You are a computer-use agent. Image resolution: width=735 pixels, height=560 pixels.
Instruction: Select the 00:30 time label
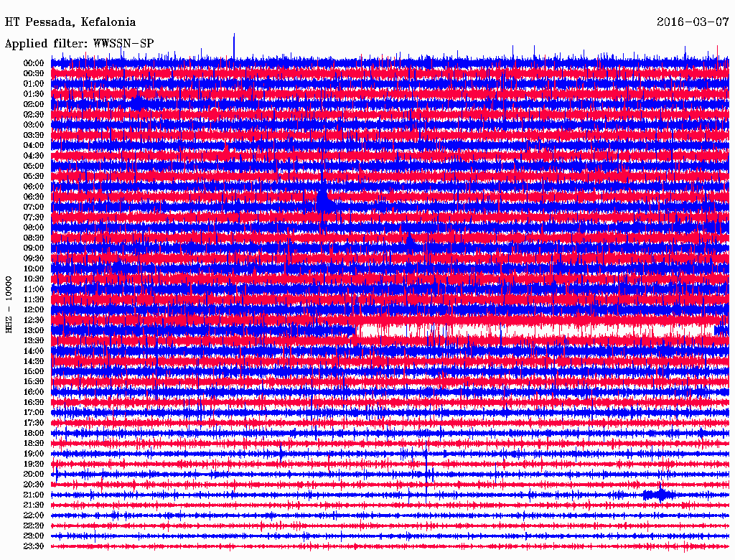coord(34,73)
